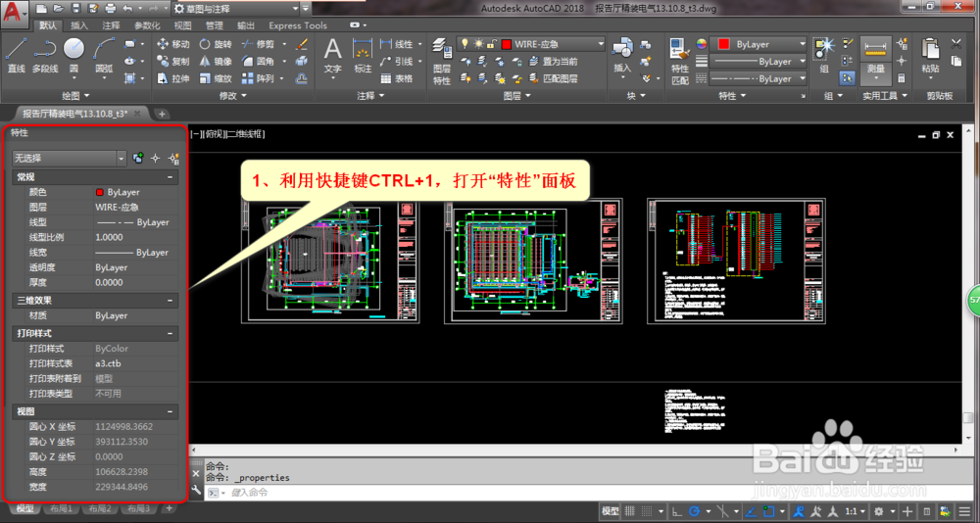Click the Stretch (拉伸) tool
Screen dimensions: 980x523
click(172, 78)
